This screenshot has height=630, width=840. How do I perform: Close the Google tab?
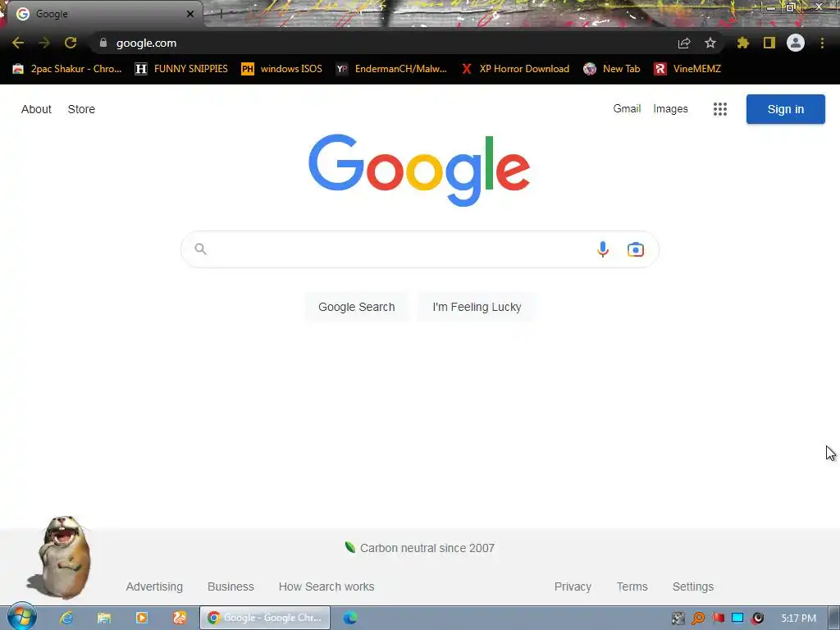tap(190, 14)
